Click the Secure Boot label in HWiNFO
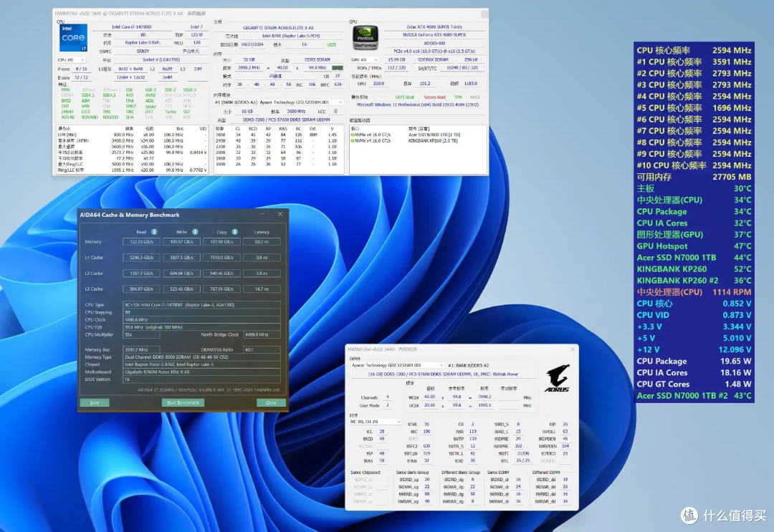 [434, 97]
